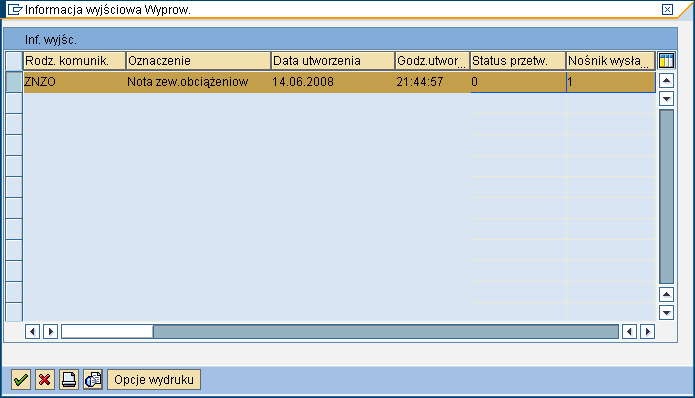
Task: Click the bottom down arrow of vertical scrollbar
Action: coord(666,312)
